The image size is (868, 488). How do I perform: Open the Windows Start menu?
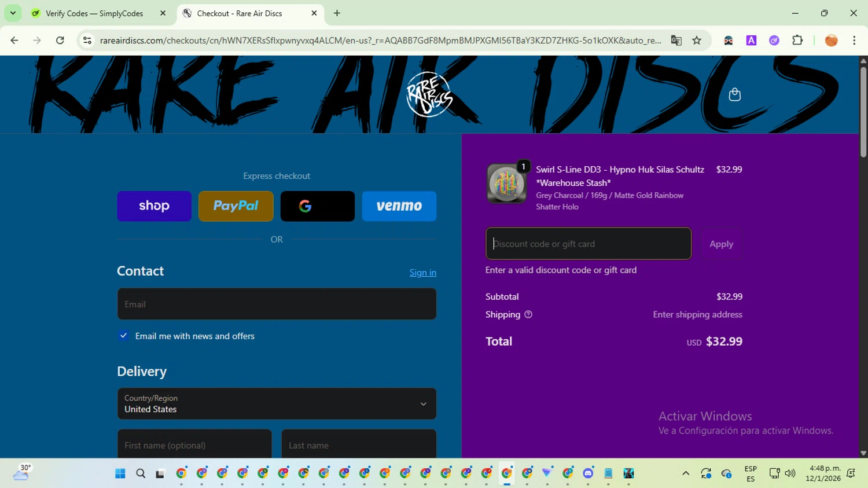[120, 474]
